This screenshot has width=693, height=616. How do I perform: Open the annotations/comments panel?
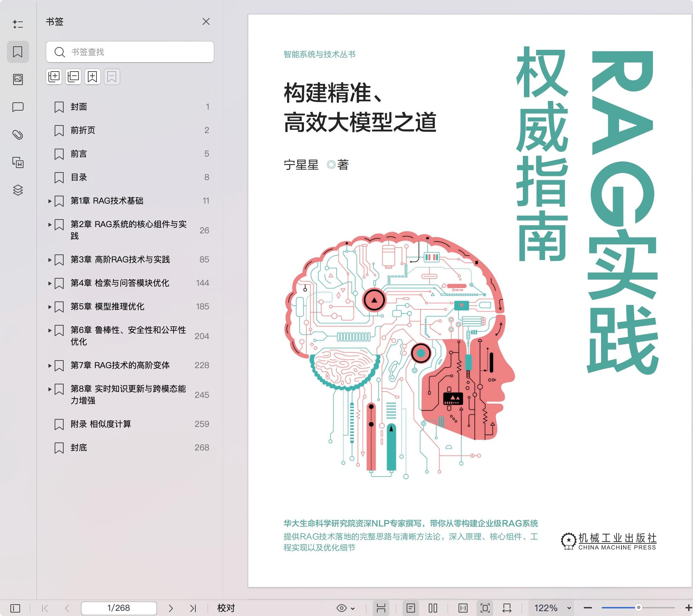point(18,107)
